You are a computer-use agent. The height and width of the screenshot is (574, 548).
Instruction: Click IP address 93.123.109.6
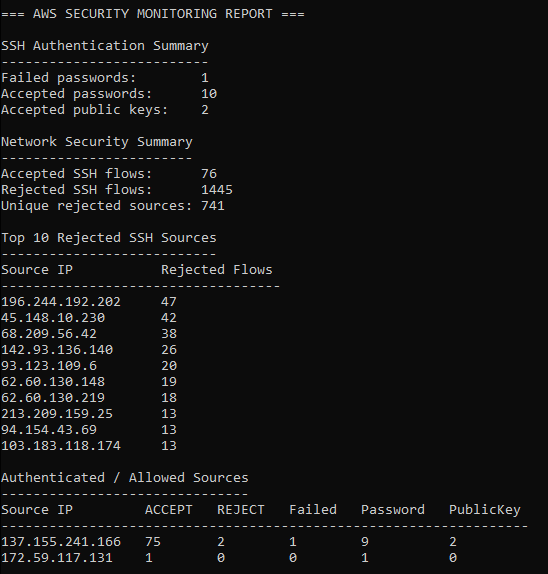[49, 366]
